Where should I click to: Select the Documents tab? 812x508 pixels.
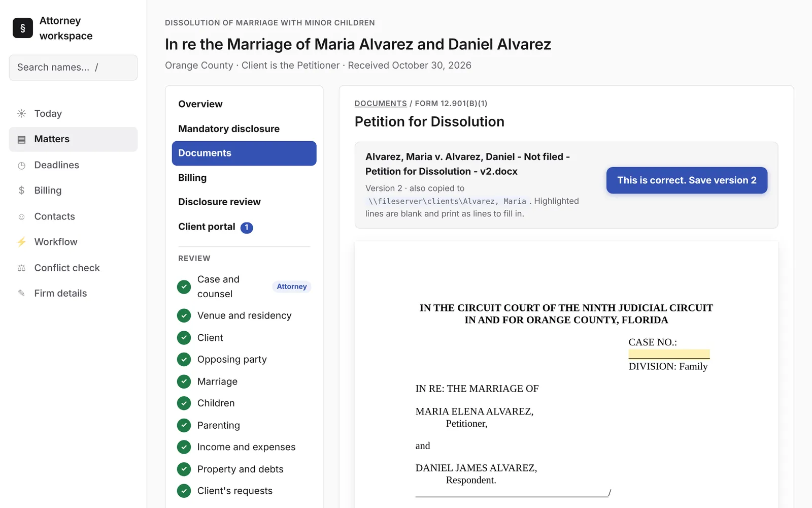coord(244,153)
